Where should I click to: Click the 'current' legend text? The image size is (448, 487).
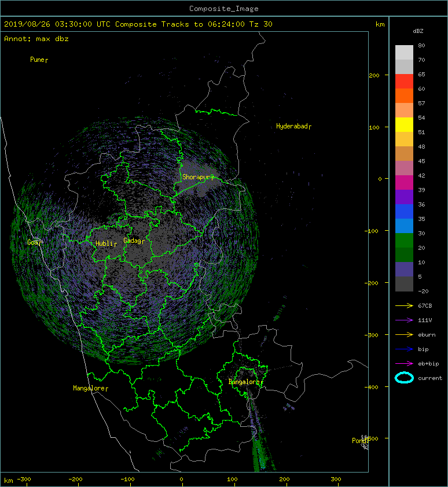(x=430, y=378)
